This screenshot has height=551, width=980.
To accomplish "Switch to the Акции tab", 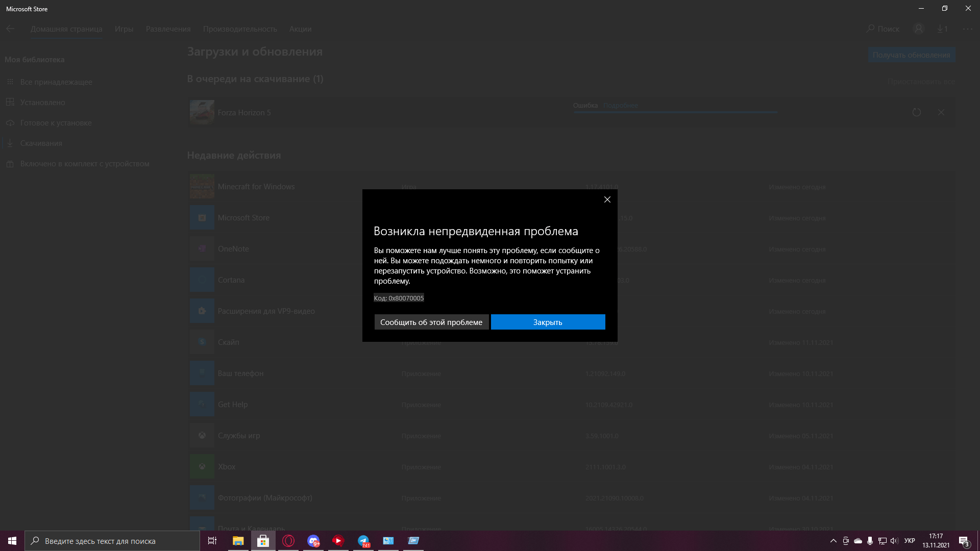I will [300, 29].
